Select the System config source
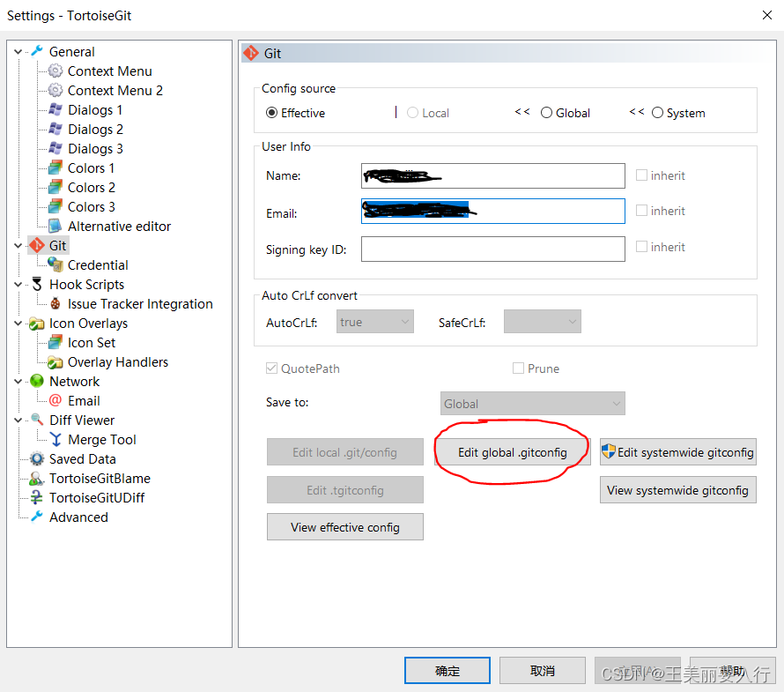Viewport: 784px width, 692px height. 657,113
